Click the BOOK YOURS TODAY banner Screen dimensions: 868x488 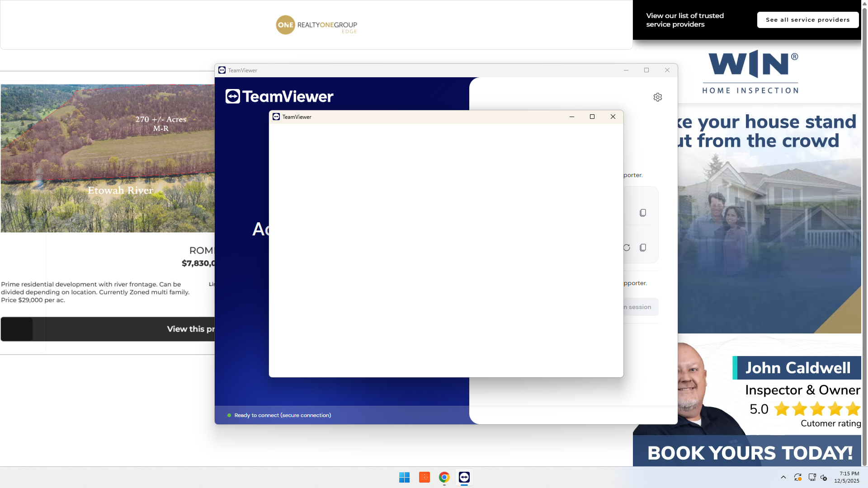749,453
